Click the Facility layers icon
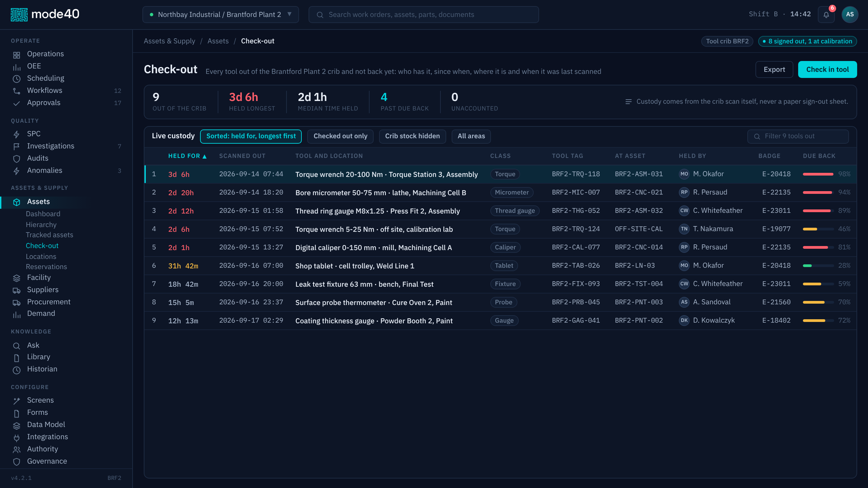 pyautogui.click(x=17, y=278)
